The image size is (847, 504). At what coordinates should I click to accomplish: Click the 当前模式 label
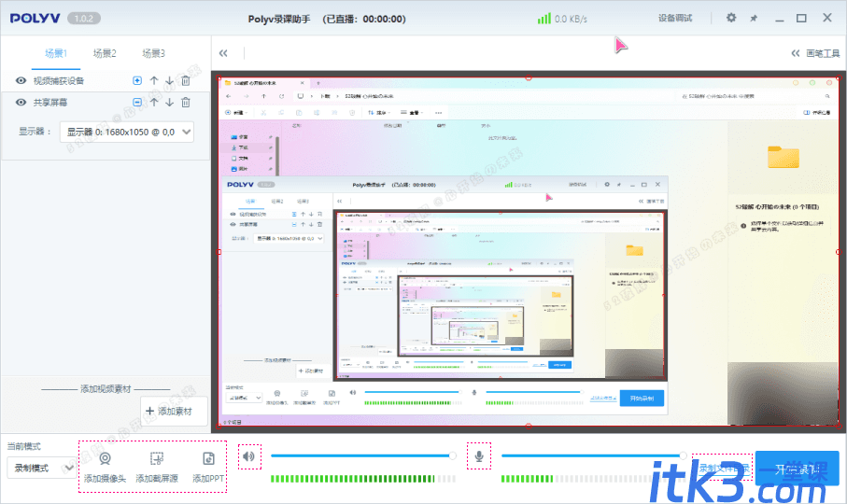[23, 446]
